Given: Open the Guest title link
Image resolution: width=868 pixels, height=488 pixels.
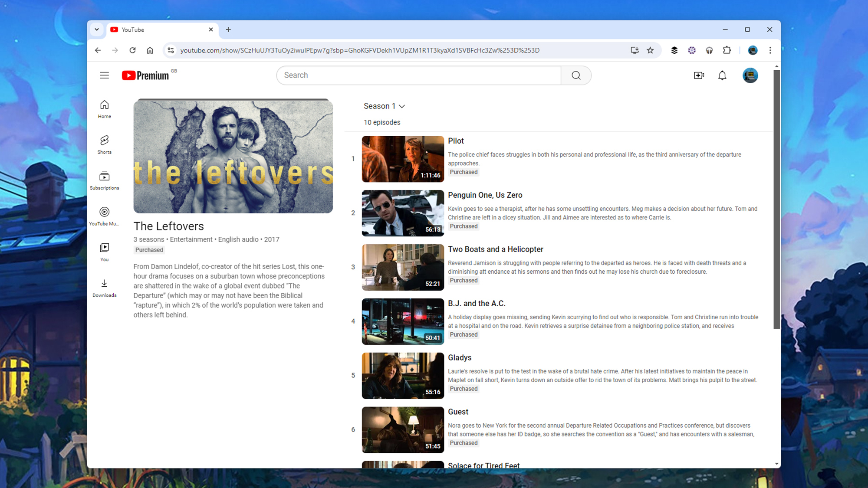Looking at the screenshot, I should 458,412.
